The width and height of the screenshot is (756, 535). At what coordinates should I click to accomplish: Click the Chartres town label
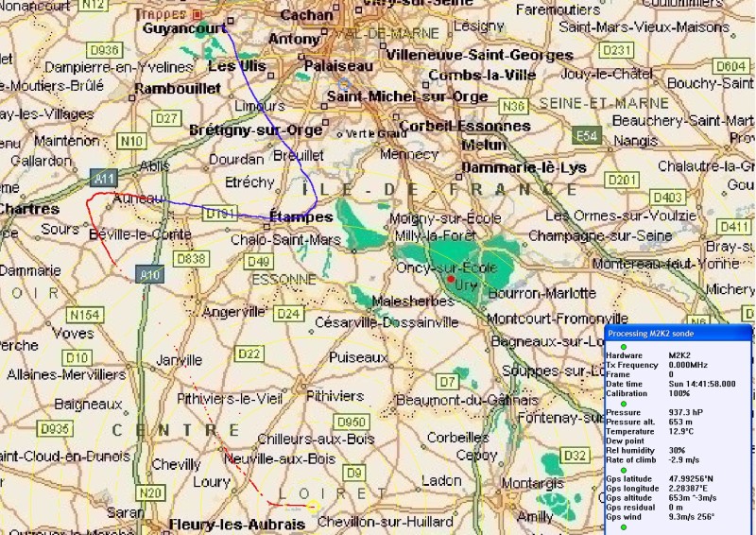coord(29,209)
